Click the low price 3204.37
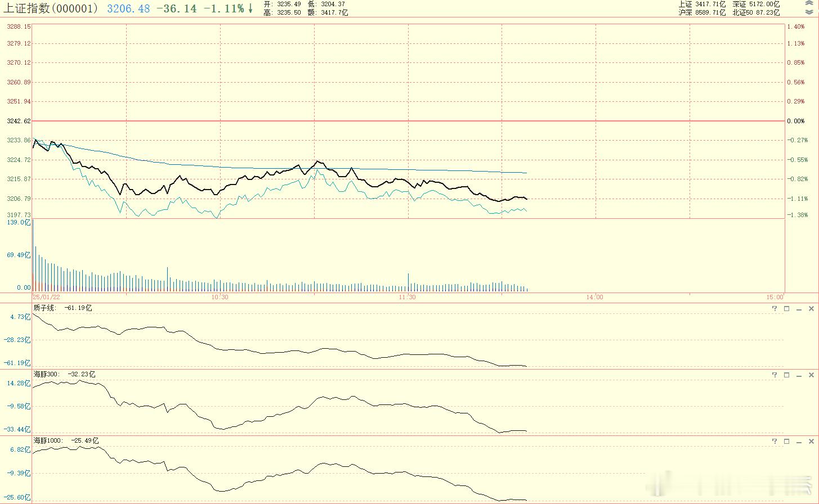Viewport: 819px width, 504px height. pos(333,4)
